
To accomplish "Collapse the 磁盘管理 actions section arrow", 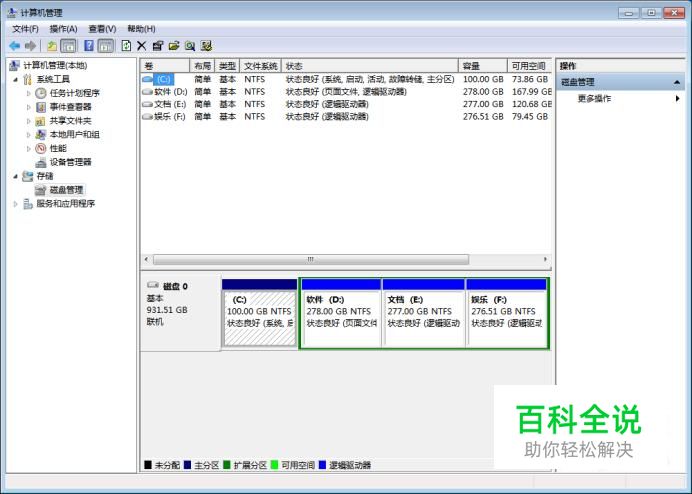I will point(677,82).
